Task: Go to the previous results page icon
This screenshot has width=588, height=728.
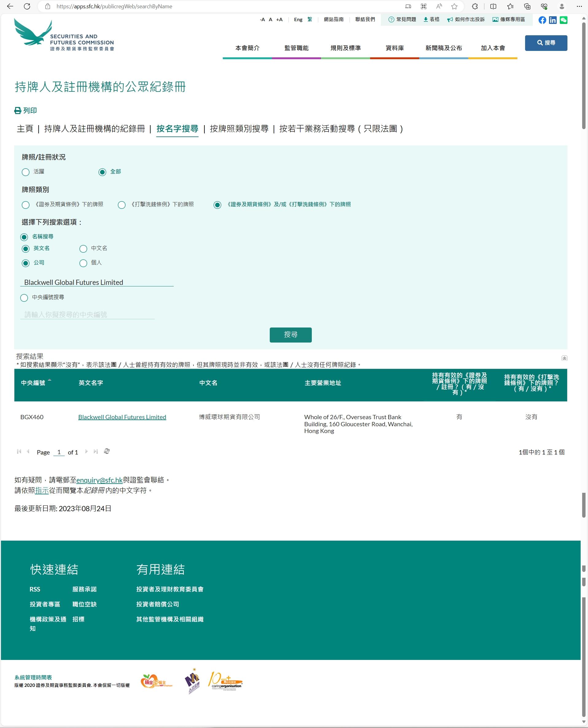Action: 28,451
